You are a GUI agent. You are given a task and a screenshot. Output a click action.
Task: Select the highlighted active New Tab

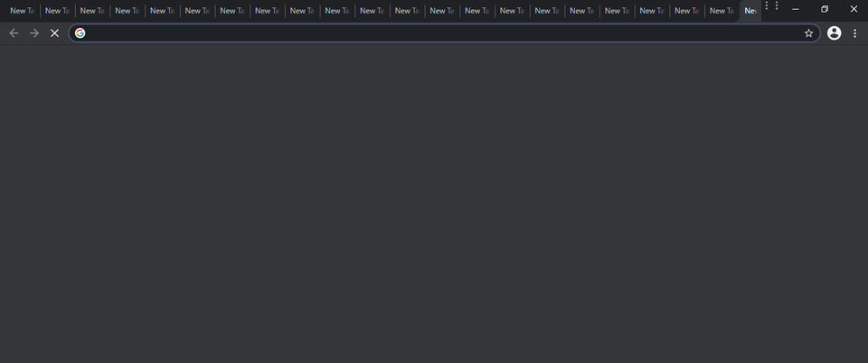coord(750,11)
